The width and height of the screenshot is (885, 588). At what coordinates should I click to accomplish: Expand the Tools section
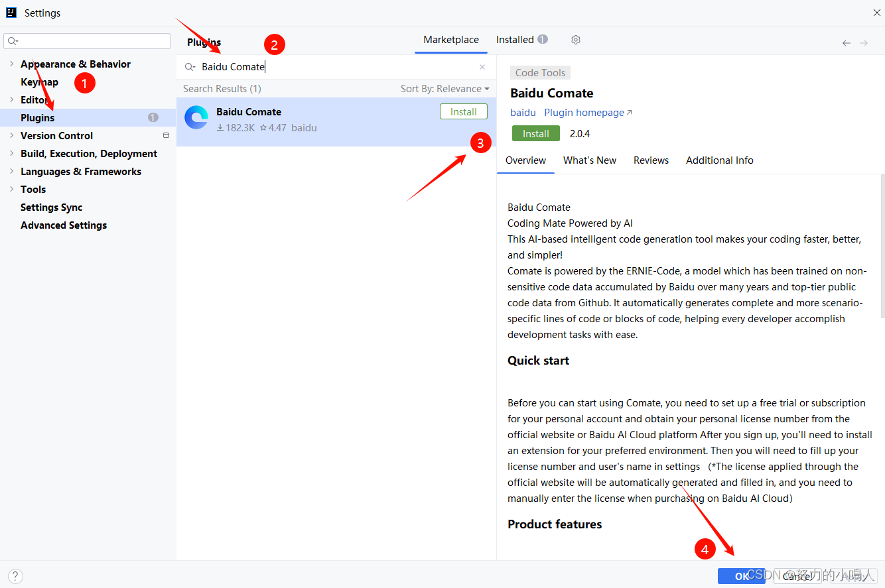(x=11, y=189)
